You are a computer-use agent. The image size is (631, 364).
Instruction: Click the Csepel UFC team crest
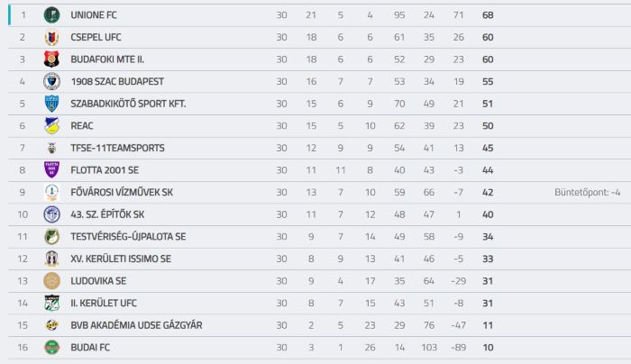51,37
